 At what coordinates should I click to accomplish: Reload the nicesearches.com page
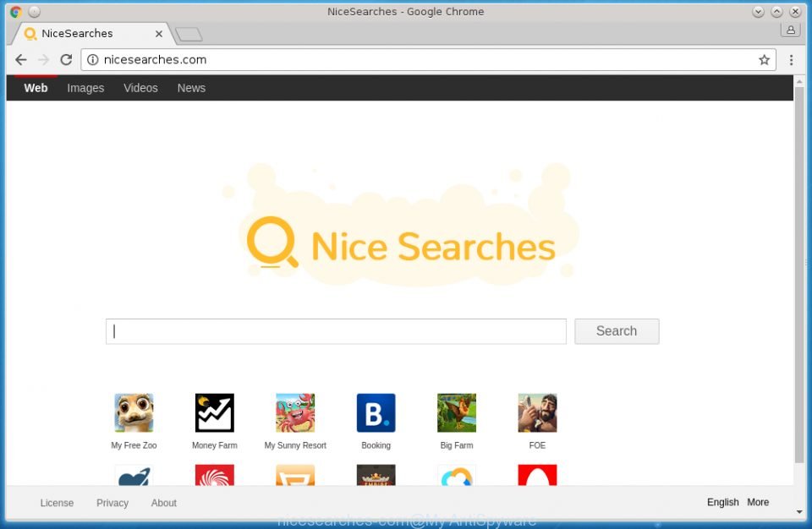tap(66, 59)
